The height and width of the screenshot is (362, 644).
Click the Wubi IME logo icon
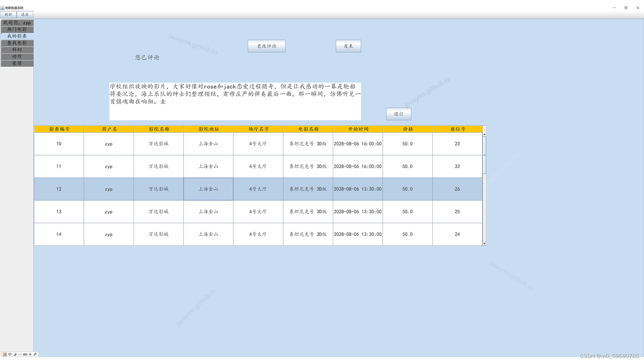click(x=5, y=354)
